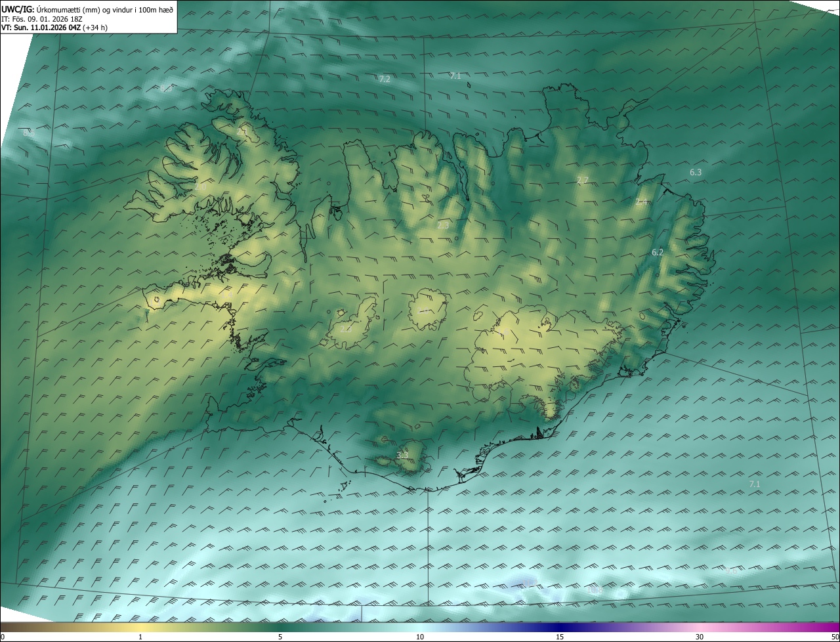Select the VT: Sun. 11.01.2026 04Z (+34 h) line
840x642 pixels.
(54, 28)
